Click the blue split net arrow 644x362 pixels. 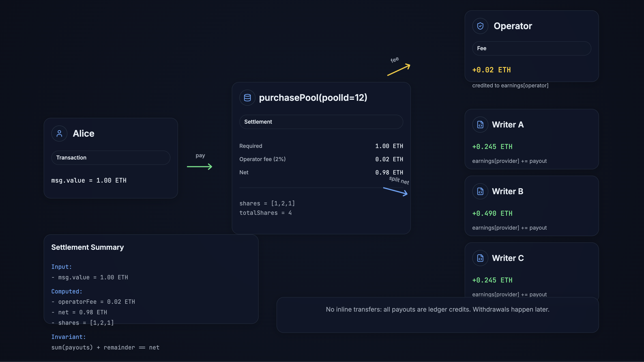[x=395, y=192]
